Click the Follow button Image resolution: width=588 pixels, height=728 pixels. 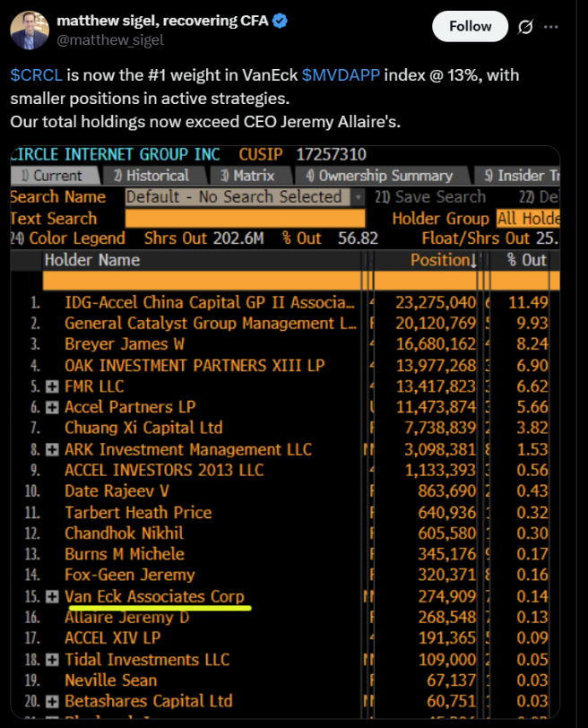(470, 27)
